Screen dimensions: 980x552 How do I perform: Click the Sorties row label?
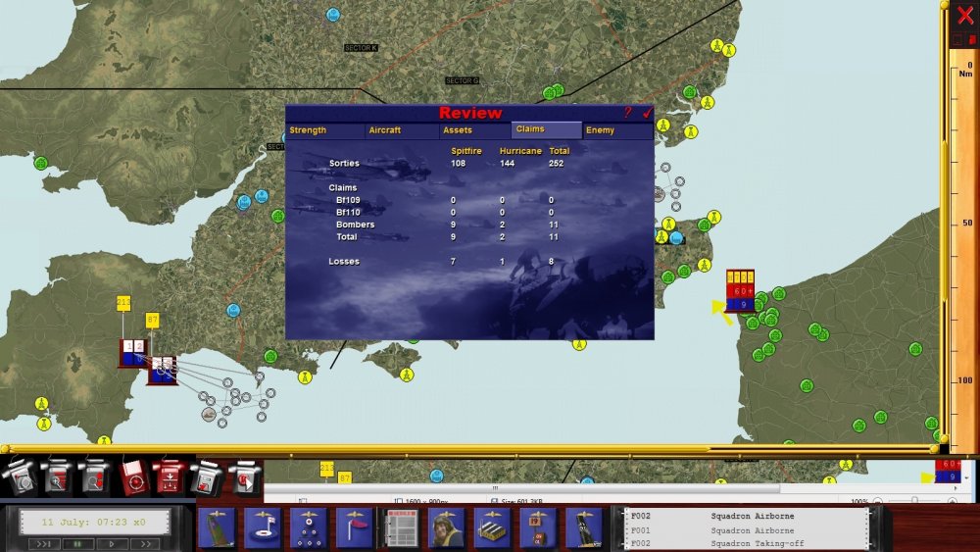click(344, 163)
